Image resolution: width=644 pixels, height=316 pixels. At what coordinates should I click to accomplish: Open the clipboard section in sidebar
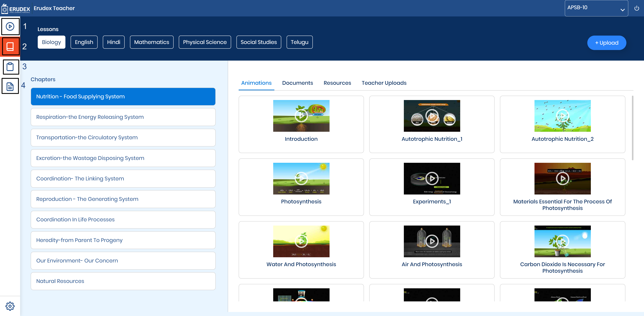click(10, 67)
